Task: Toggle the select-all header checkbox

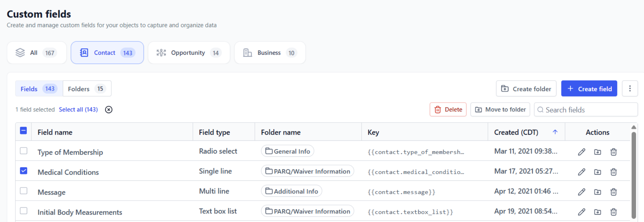Action: (23, 131)
